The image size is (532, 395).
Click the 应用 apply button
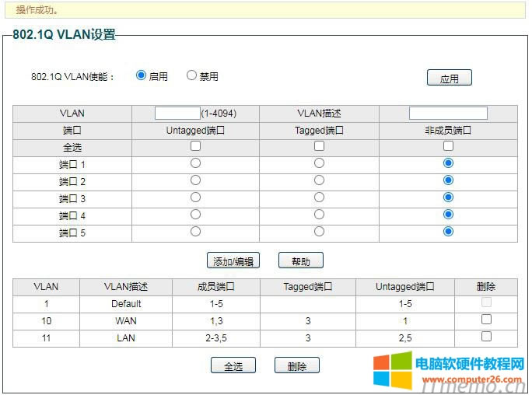[449, 78]
